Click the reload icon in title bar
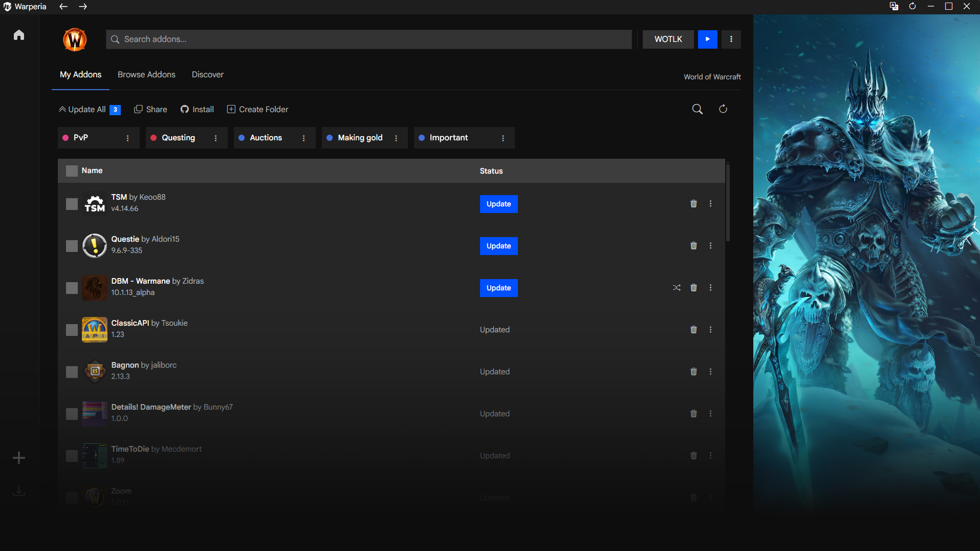The width and height of the screenshot is (980, 551). [x=912, y=6]
